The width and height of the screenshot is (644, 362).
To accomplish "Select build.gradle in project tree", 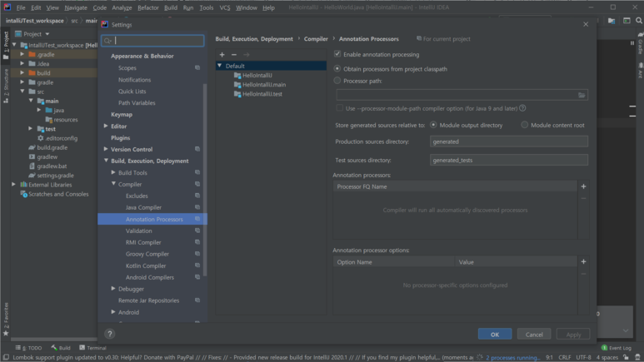I will tap(48, 147).
